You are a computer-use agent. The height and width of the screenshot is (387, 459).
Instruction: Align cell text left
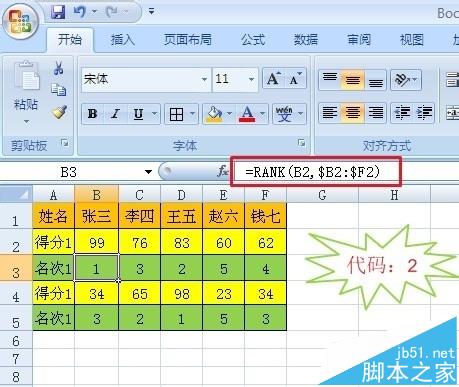tap(330, 113)
